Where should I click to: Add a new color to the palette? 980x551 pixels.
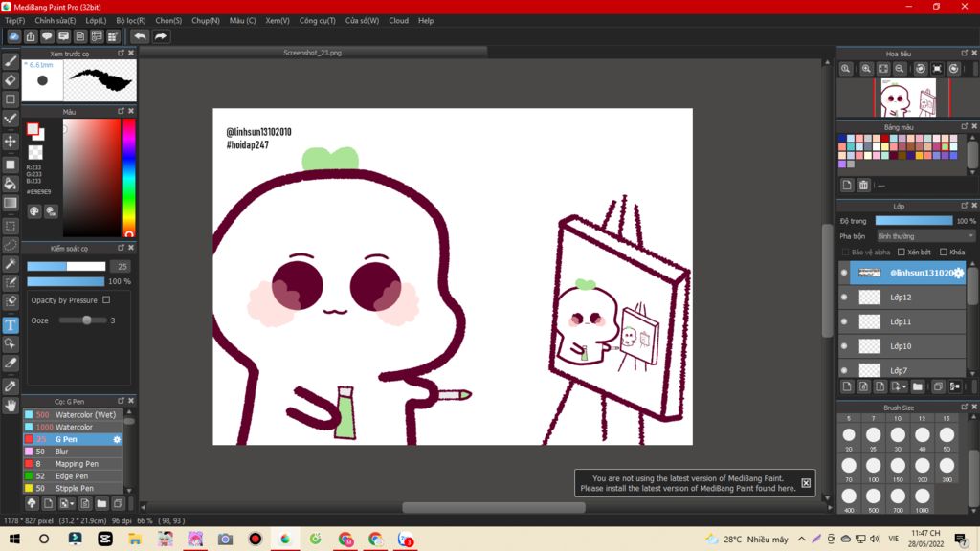(x=847, y=185)
